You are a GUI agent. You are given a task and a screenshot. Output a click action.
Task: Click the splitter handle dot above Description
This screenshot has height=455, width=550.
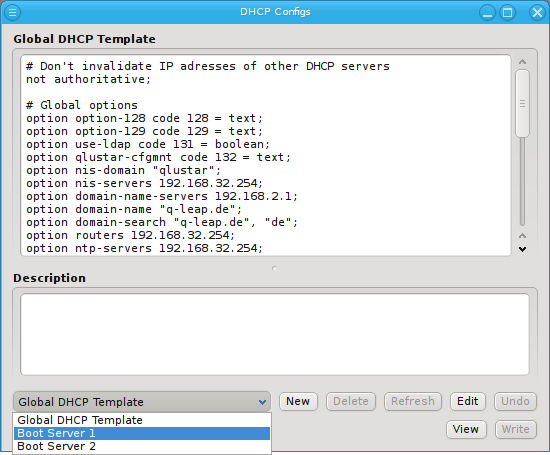[275, 269]
